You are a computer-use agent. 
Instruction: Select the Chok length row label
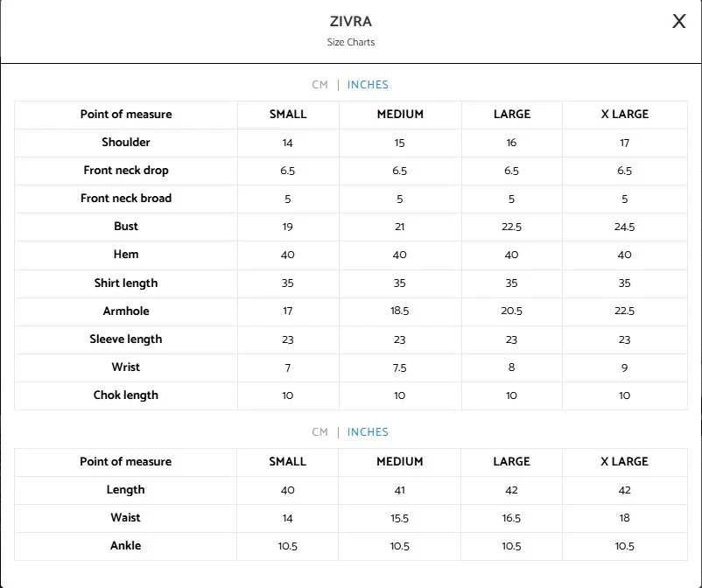(126, 395)
